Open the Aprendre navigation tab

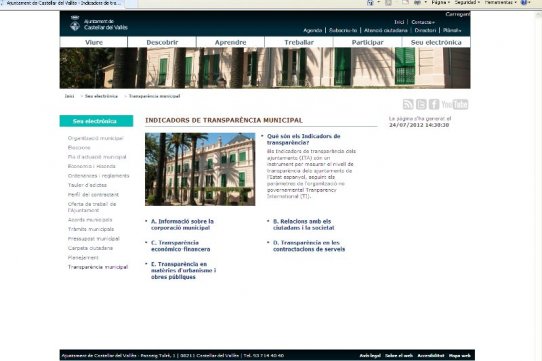click(230, 42)
